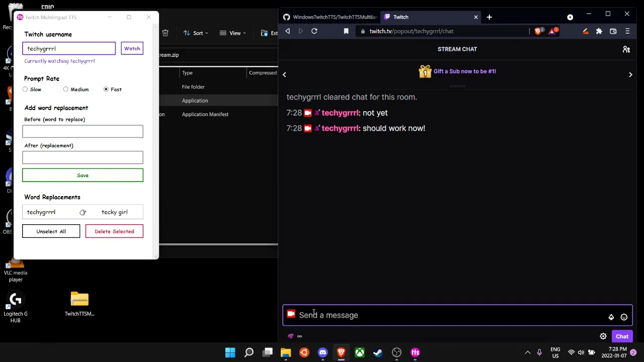Image resolution: width=644 pixels, height=362 pixels.
Task: Click Unselect All button
Action: click(x=51, y=231)
